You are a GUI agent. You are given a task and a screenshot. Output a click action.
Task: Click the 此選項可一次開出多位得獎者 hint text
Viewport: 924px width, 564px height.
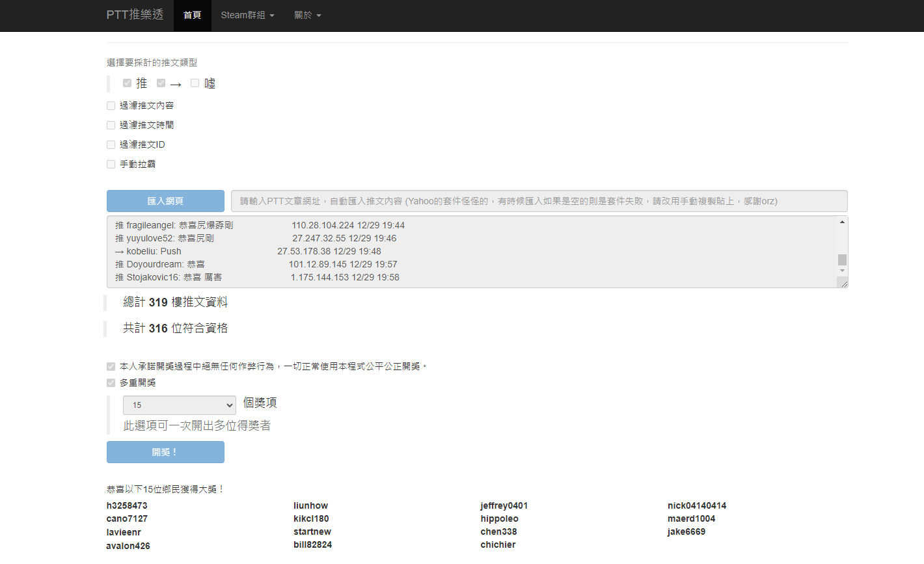pyautogui.click(x=197, y=425)
